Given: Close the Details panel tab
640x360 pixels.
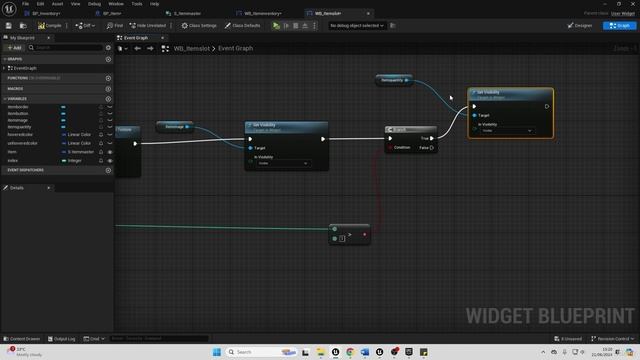Looking at the screenshot, I should [49, 188].
